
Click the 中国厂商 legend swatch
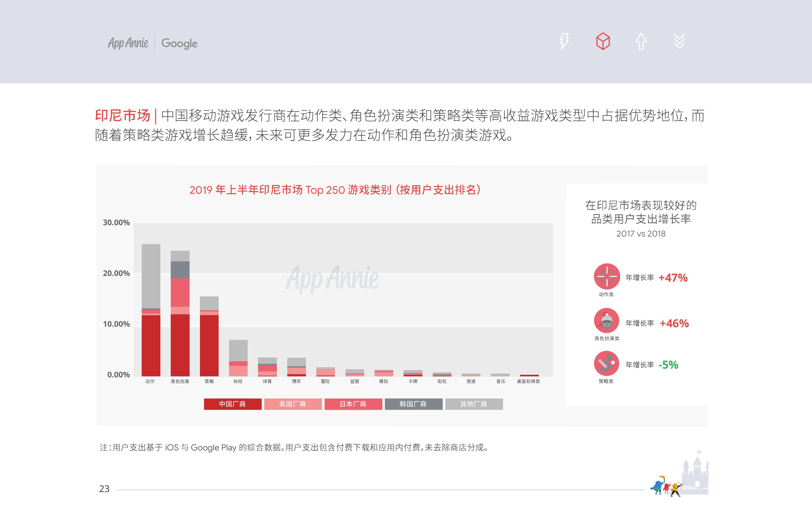(232, 404)
